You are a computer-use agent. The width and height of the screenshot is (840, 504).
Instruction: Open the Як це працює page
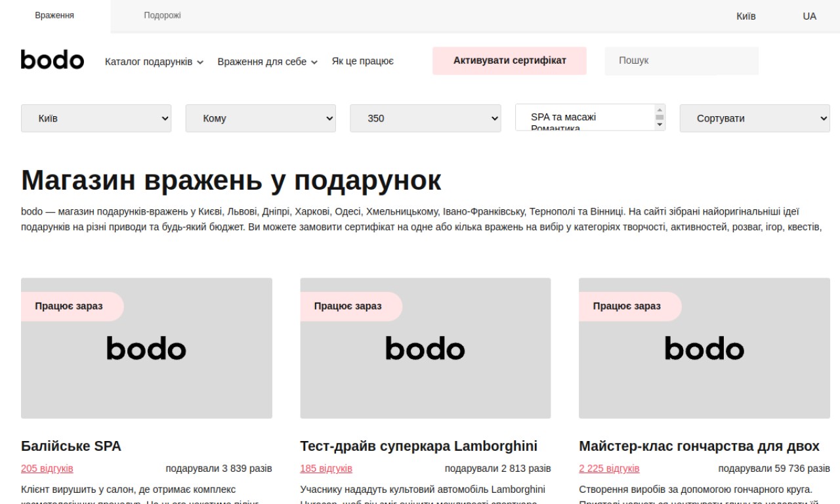(362, 61)
